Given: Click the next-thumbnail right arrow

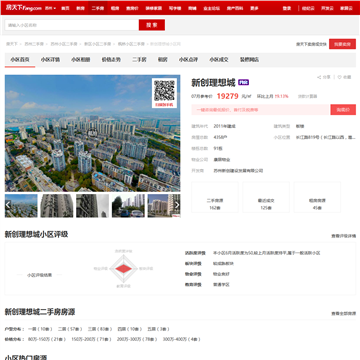Looking at the screenshot, I should 177,205.
